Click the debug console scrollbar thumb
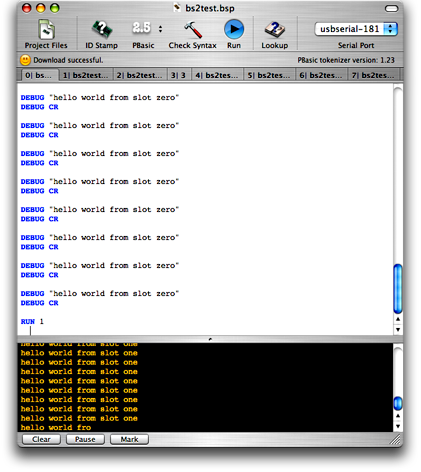 (x=398, y=403)
